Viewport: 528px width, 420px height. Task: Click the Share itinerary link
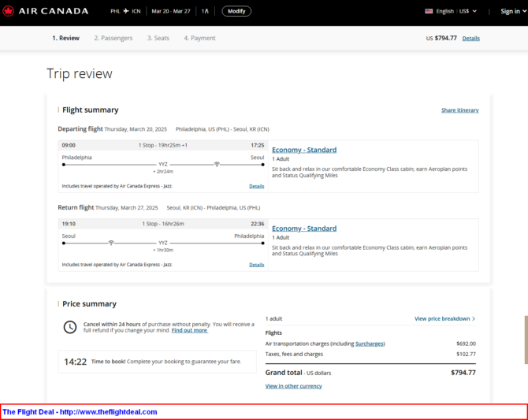click(460, 110)
